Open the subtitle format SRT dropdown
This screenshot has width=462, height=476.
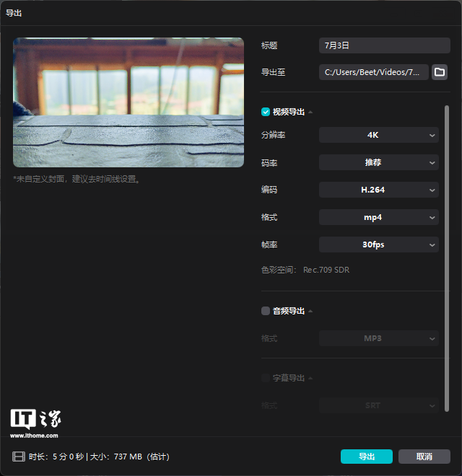click(x=378, y=405)
